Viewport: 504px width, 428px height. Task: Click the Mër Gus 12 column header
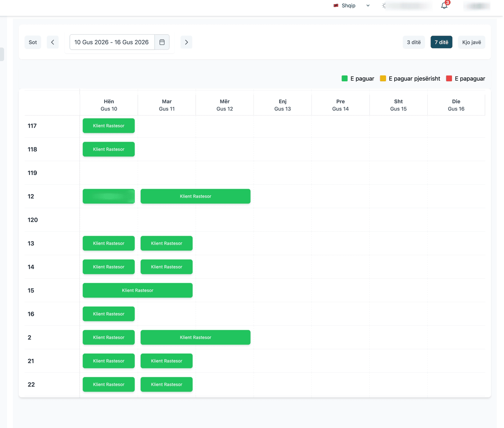pos(224,105)
